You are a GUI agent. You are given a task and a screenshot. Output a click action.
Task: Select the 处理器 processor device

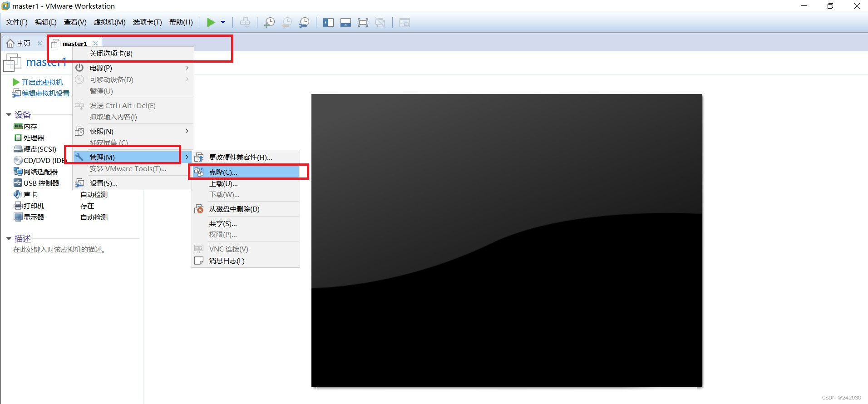pos(29,138)
